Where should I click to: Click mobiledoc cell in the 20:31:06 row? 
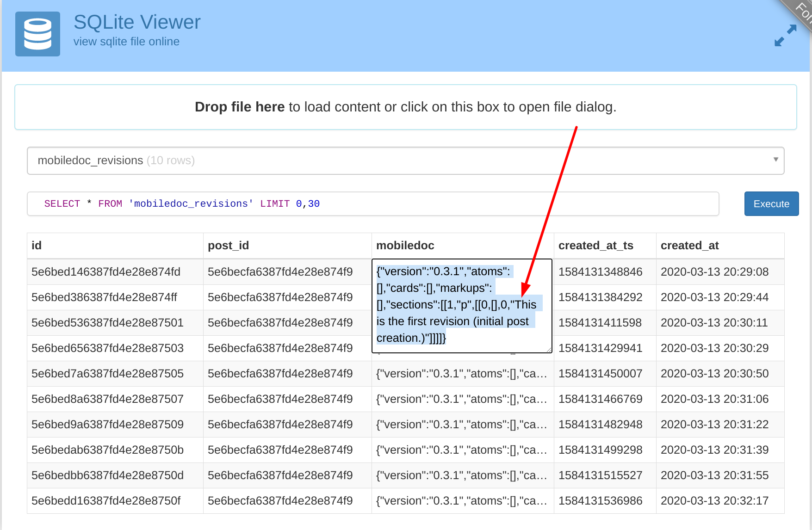pos(462,399)
